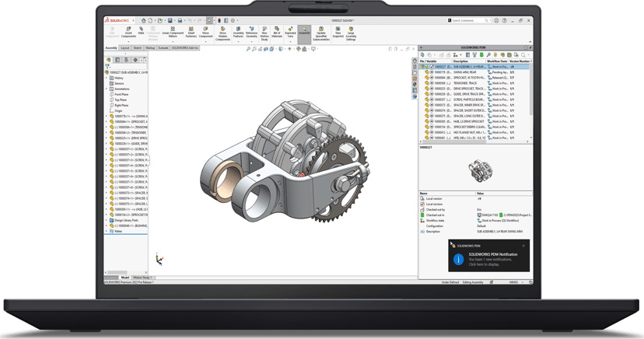Click the New document icon
Screen dimensions: 644x339
coord(150,20)
